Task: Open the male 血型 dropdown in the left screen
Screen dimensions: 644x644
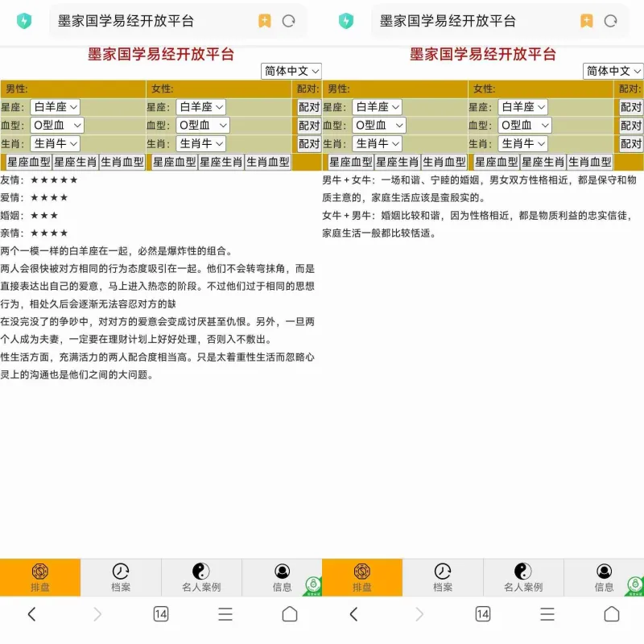Action: [57, 126]
